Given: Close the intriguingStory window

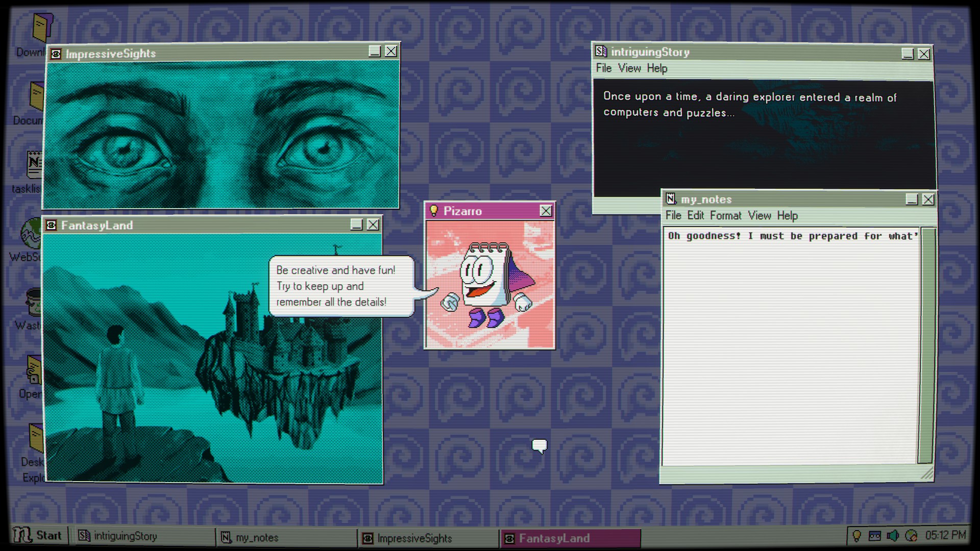Looking at the screenshot, I should [x=924, y=54].
